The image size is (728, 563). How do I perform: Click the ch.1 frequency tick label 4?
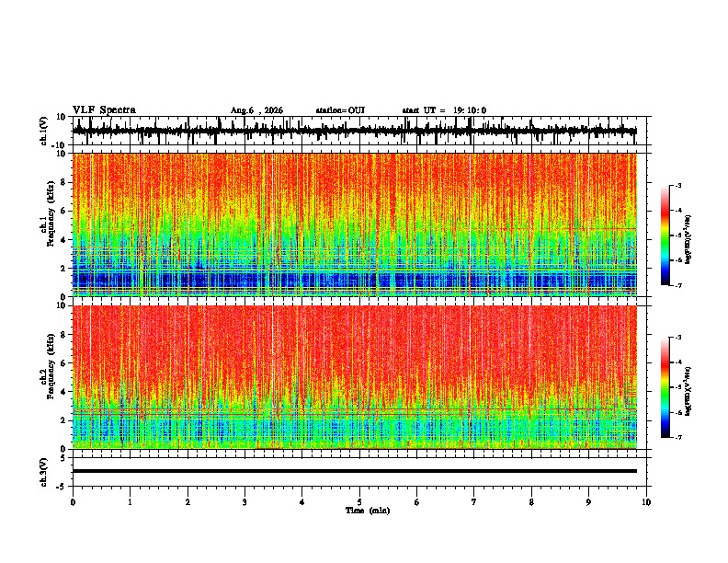click(x=64, y=240)
